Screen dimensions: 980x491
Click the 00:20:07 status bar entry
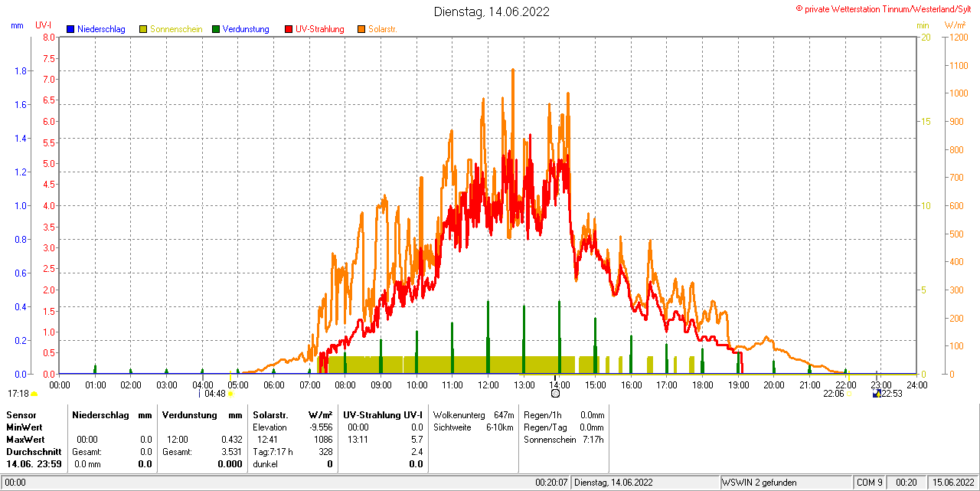[x=551, y=483]
